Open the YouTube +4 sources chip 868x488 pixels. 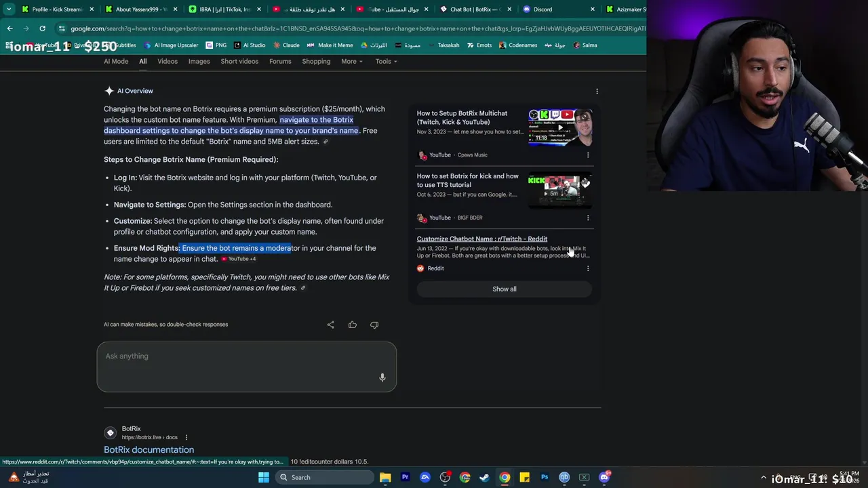[x=239, y=259]
